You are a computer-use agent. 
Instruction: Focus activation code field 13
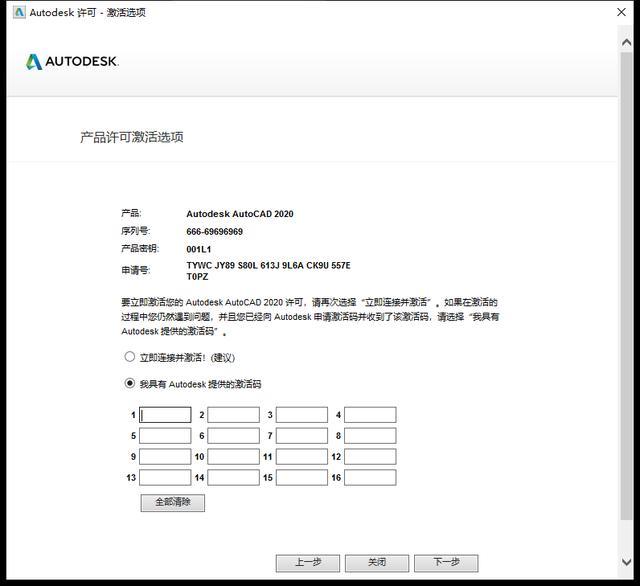pyautogui.click(x=165, y=477)
